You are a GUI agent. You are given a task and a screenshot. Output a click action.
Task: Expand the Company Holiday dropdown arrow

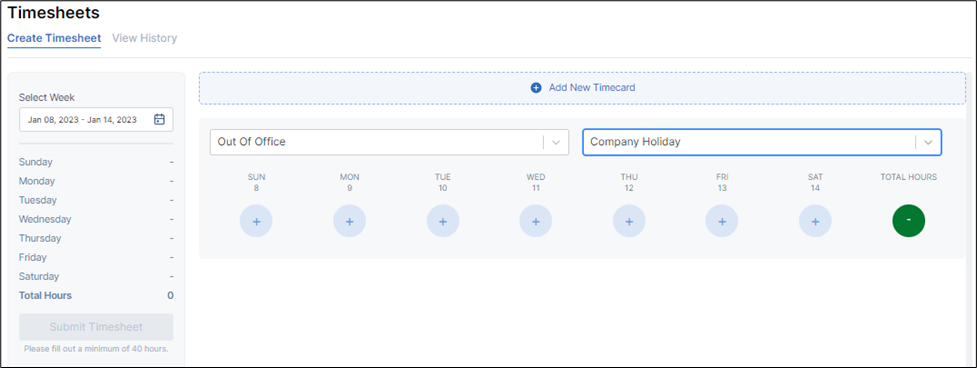click(x=928, y=143)
